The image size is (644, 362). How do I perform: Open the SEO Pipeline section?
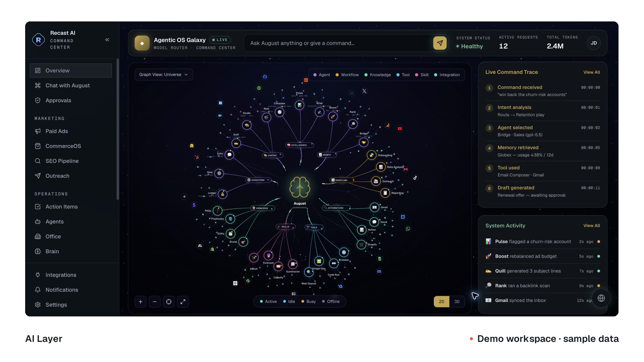(x=71, y=161)
